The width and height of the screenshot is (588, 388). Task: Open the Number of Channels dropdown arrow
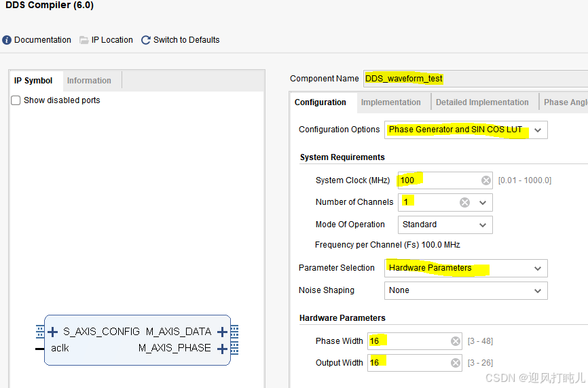pyautogui.click(x=483, y=203)
